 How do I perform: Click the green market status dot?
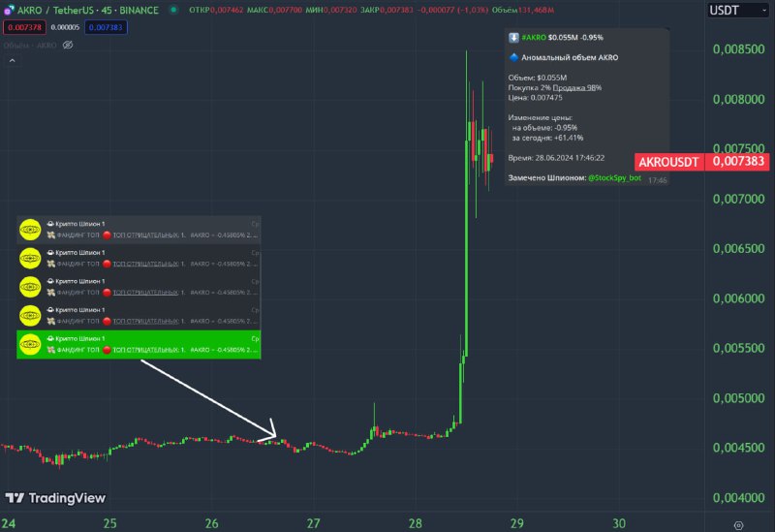click(x=173, y=9)
